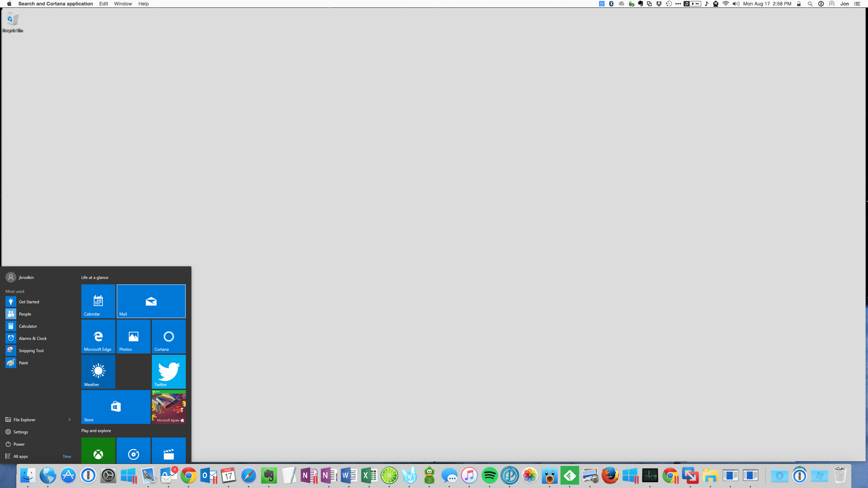Open Twitter tile

(x=169, y=371)
